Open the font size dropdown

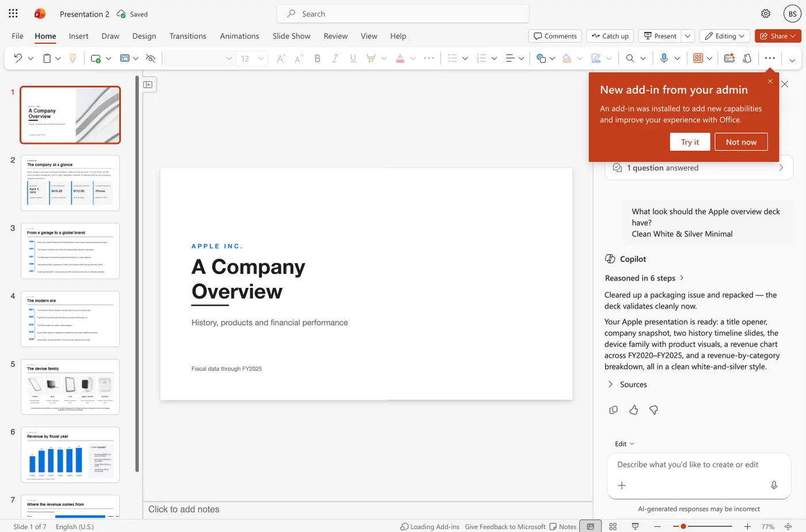click(x=261, y=58)
